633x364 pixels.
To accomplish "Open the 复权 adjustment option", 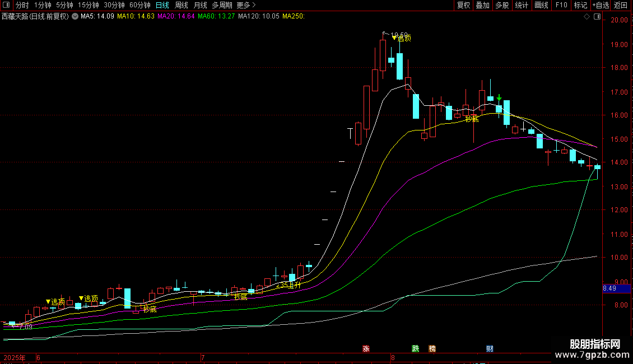I will click(463, 5).
